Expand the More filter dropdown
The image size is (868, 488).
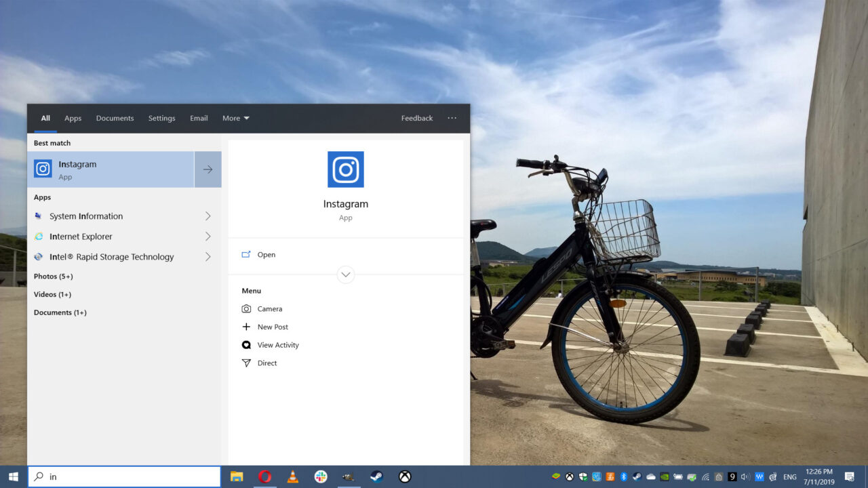[235, 118]
